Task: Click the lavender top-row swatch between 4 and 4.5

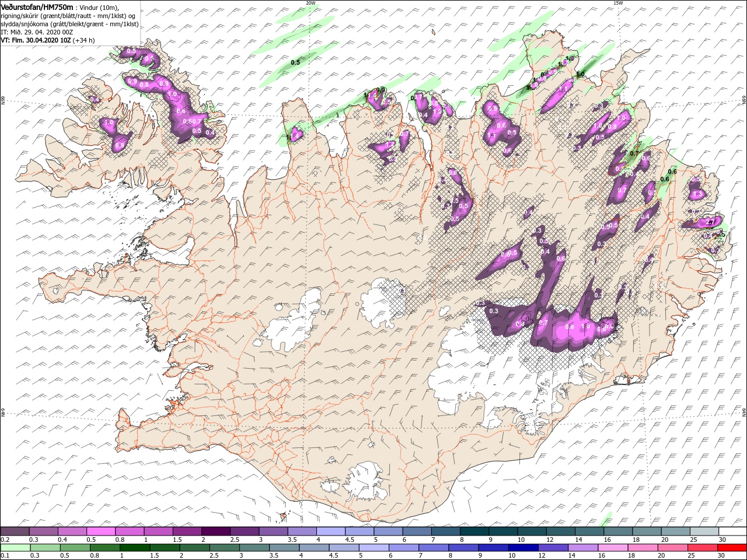Action: point(330,531)
